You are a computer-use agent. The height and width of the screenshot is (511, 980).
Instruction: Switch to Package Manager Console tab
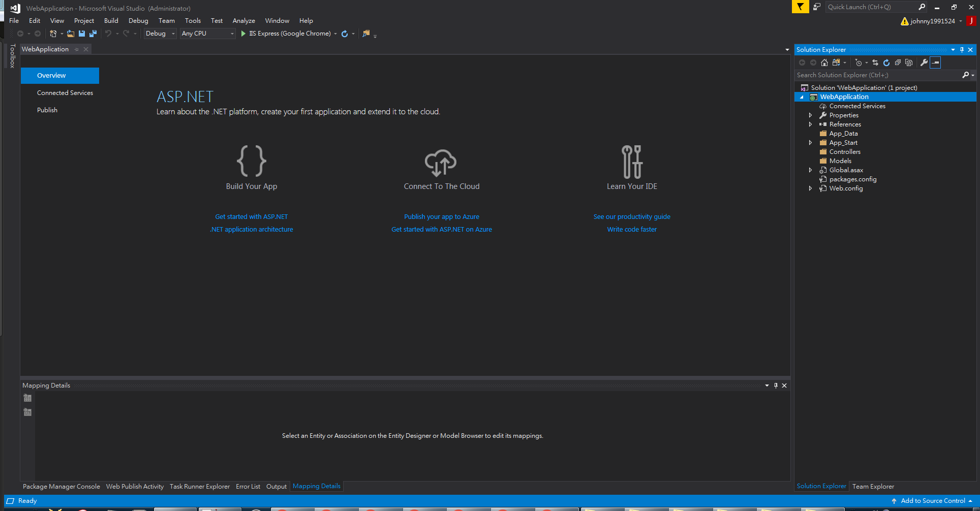[62, 487]
